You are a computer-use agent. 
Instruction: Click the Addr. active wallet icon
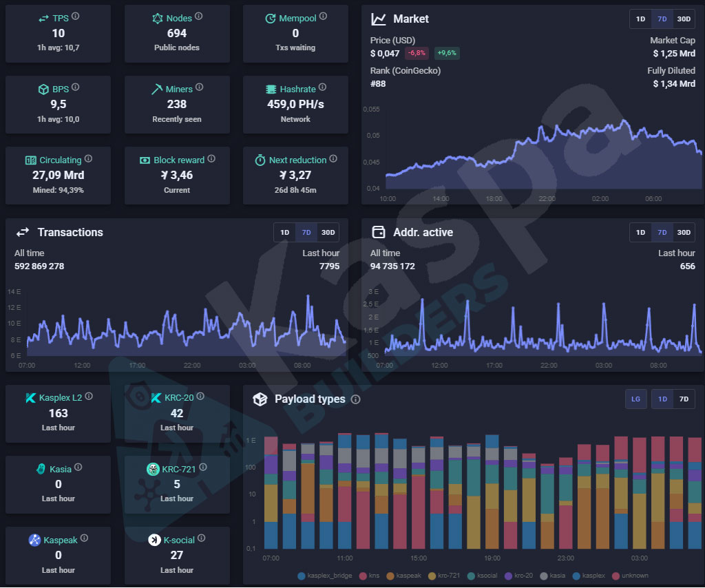click(379, 232)
